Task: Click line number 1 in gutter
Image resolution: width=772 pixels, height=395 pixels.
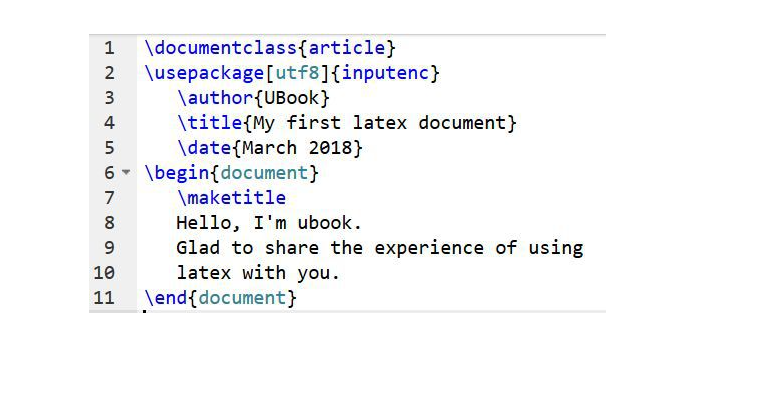Action: (x=109, y=48)
